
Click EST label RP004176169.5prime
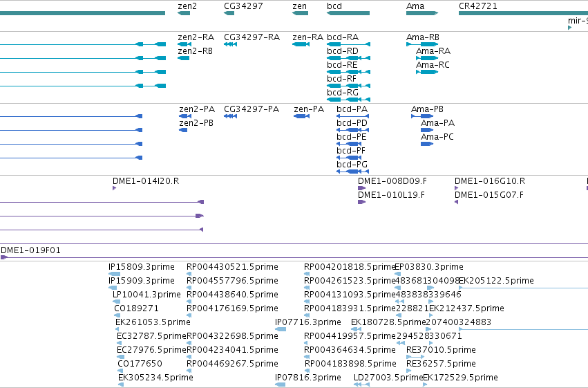click(232, 309)
